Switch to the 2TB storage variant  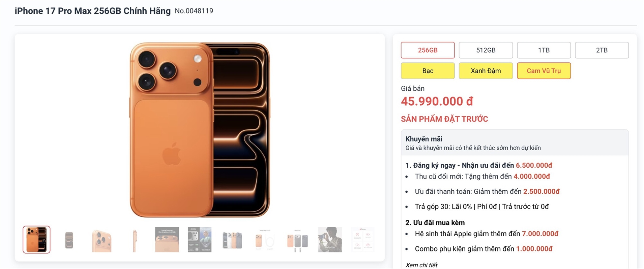coord(602,50)
